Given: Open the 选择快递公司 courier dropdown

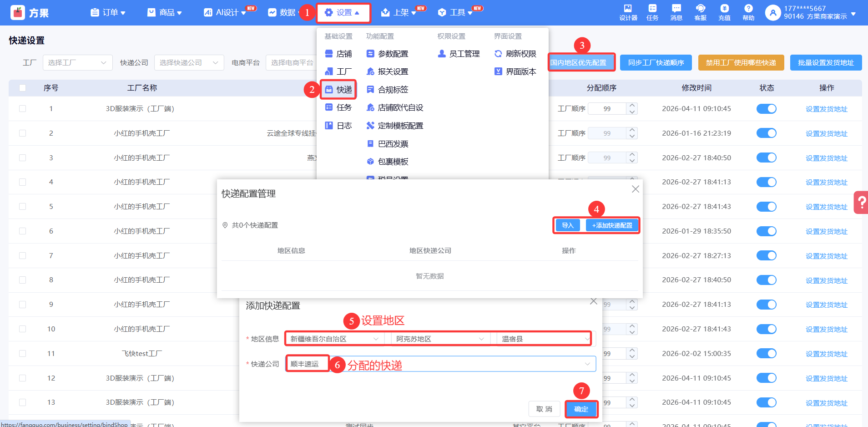Looking at the screenshot, I should pos(189,63).
